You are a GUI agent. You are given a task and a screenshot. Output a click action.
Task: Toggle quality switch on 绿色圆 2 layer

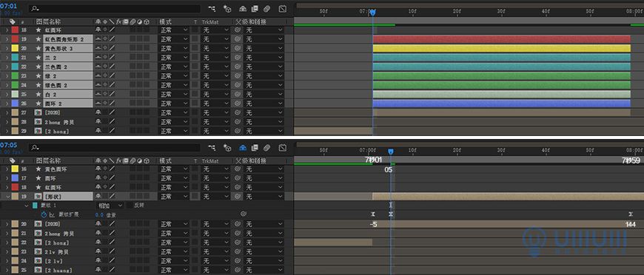[x=112, y=85]
